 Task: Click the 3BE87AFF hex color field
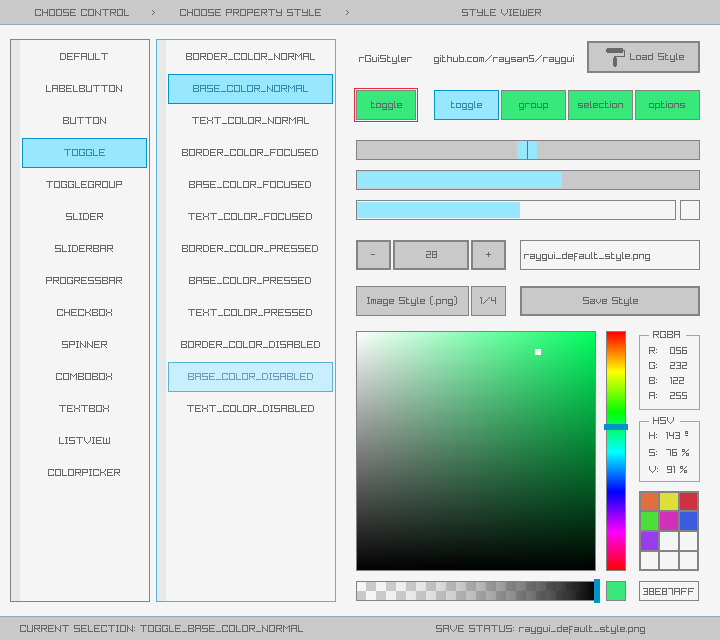(668, 591)
